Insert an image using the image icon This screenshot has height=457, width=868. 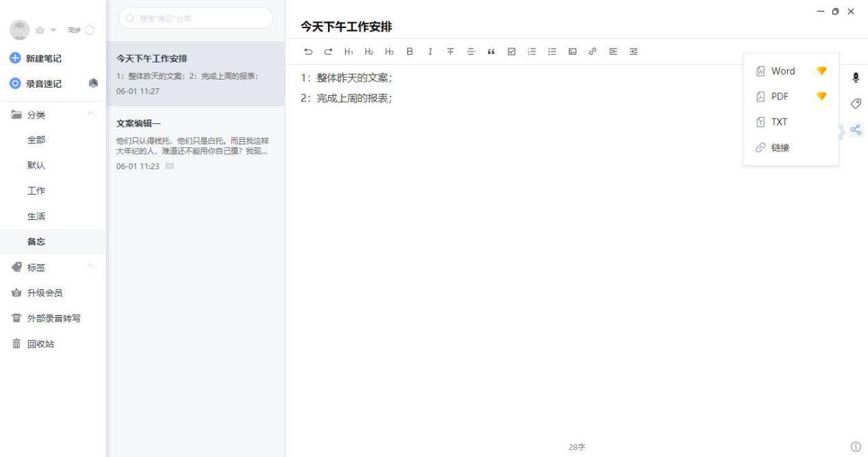(572, 51)
